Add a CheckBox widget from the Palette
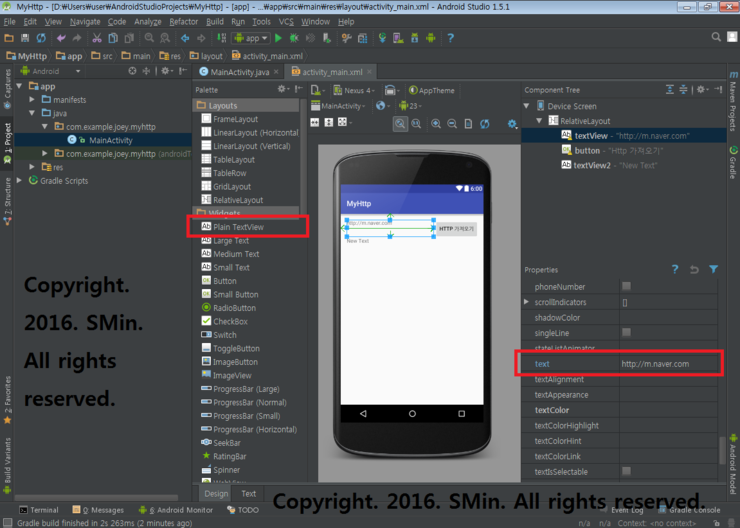 point(225,321)
